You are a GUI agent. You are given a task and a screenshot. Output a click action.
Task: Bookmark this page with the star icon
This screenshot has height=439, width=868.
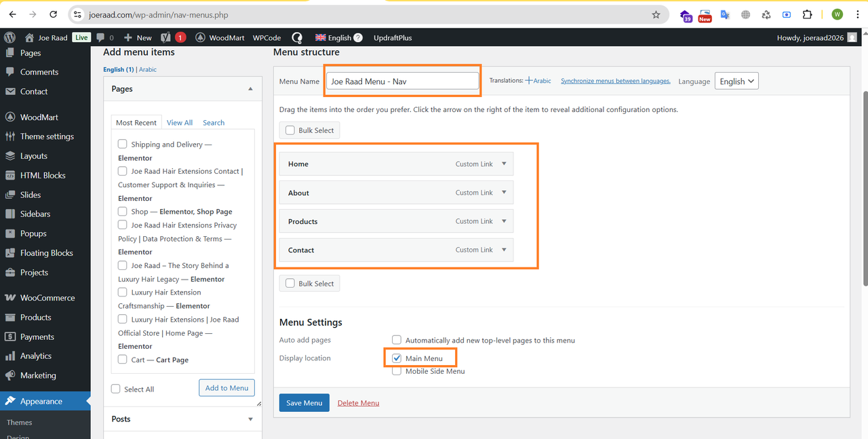click(x=656, y=14)
